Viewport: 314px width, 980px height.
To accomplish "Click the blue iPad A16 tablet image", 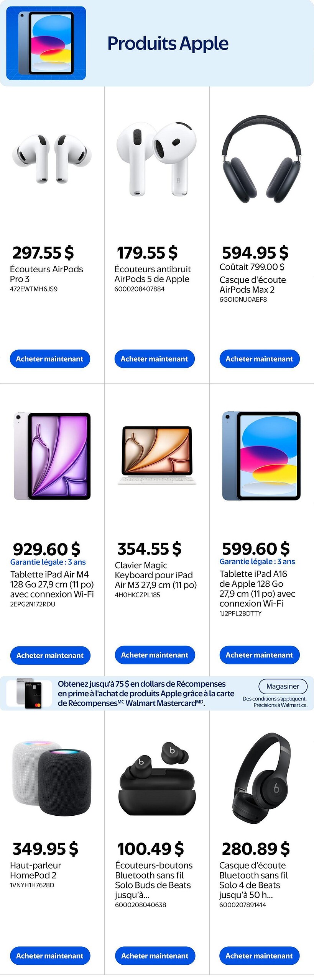I will 261,456.
